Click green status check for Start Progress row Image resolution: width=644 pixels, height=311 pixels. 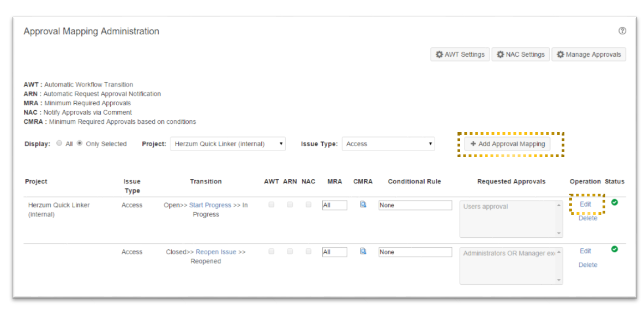point(615,202)
